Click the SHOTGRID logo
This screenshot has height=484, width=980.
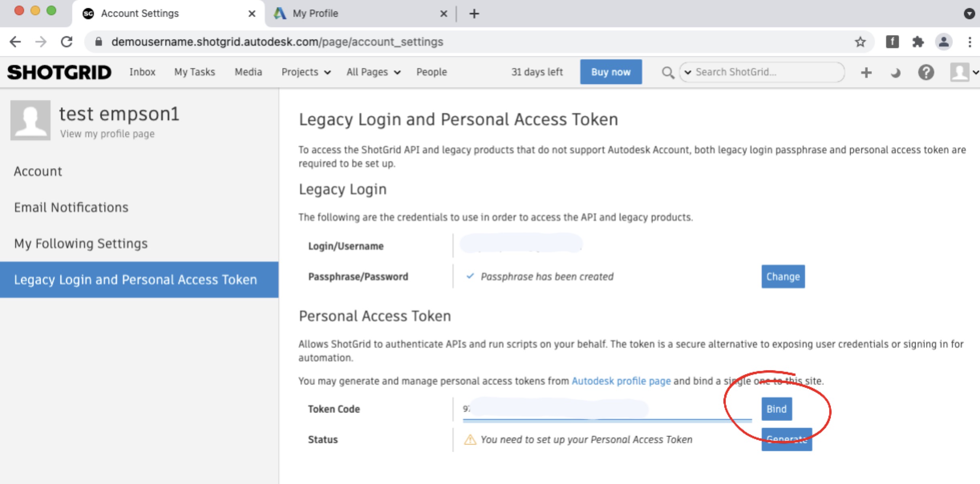tap(59, 72)
